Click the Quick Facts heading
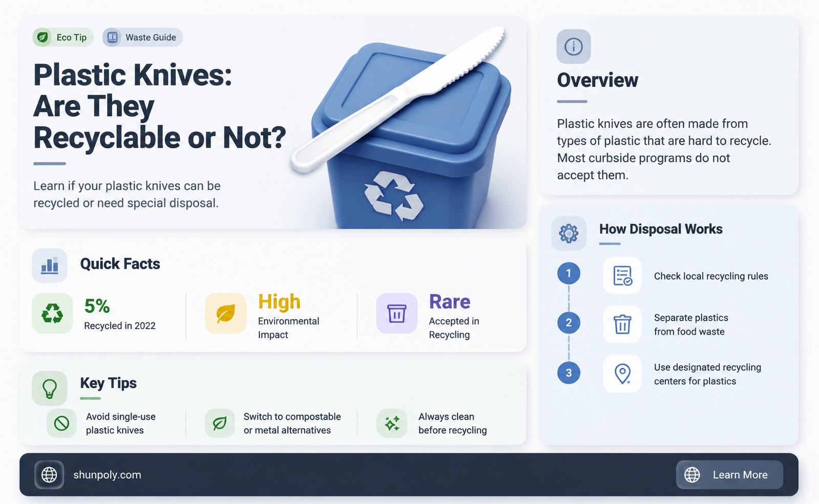The width and height of the screenshot is (819, 504). pos(120,264)
